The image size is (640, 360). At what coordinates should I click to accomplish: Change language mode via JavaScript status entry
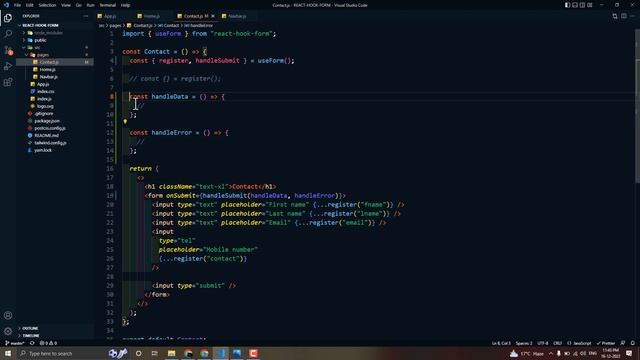point(579,343)
